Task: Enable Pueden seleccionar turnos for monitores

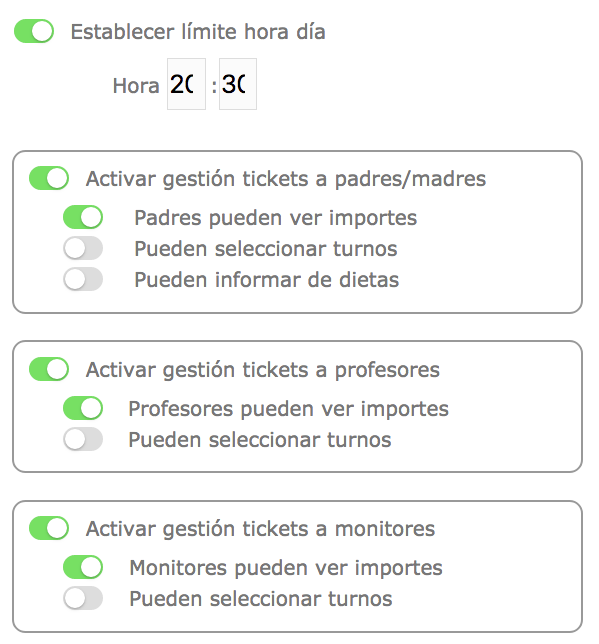Action: pyautogui.click(x=83, y=598)
